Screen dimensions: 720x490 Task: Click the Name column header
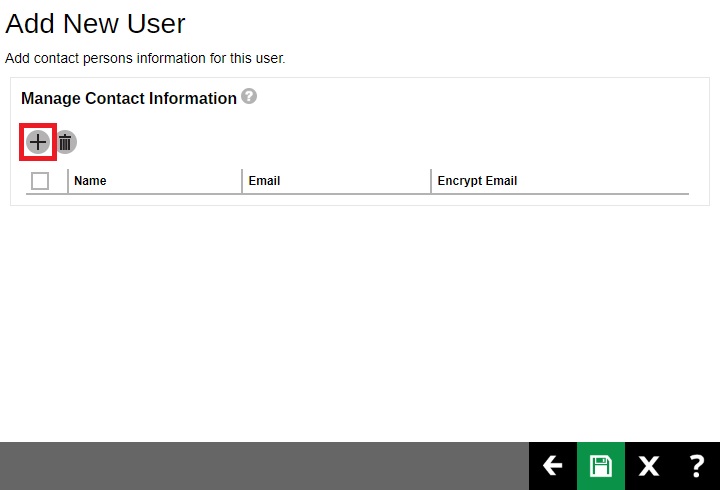point(90,181)
